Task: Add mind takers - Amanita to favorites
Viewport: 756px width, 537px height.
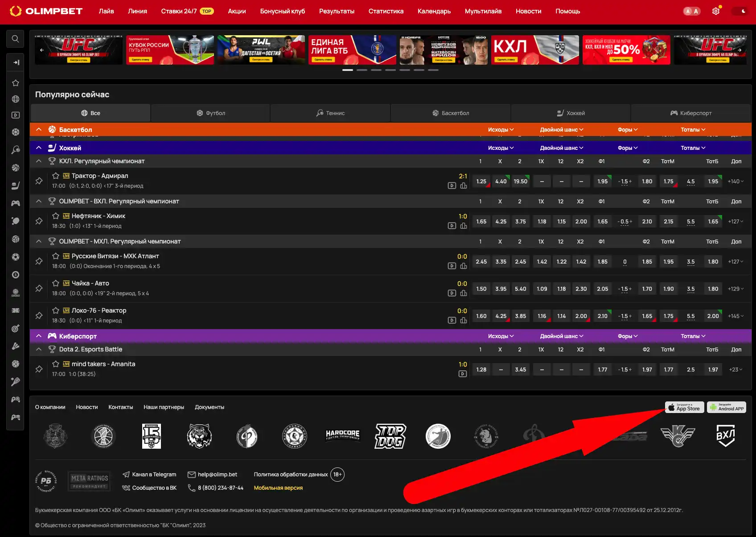Action: (56, 364)
